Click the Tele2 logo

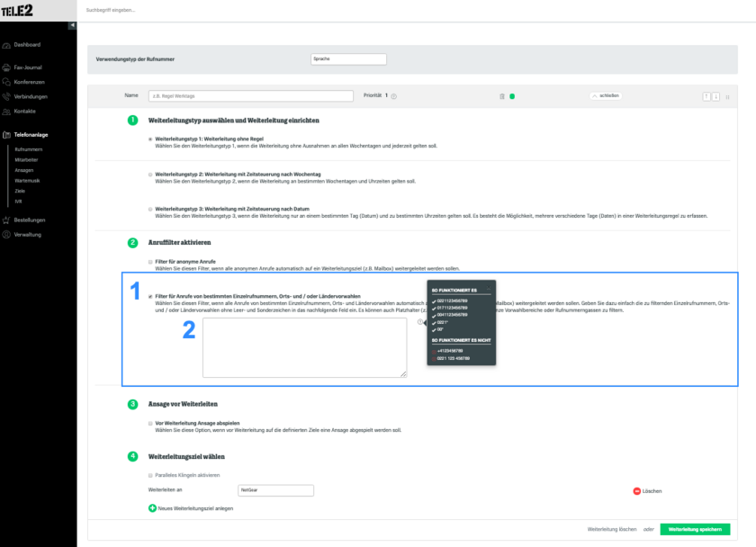tap(17, 11)
